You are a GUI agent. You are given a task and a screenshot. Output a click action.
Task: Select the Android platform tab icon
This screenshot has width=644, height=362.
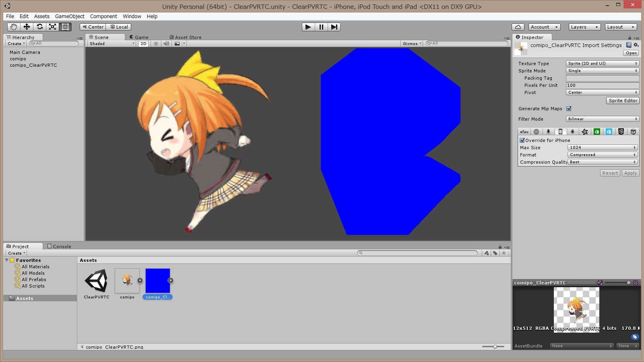572,132
